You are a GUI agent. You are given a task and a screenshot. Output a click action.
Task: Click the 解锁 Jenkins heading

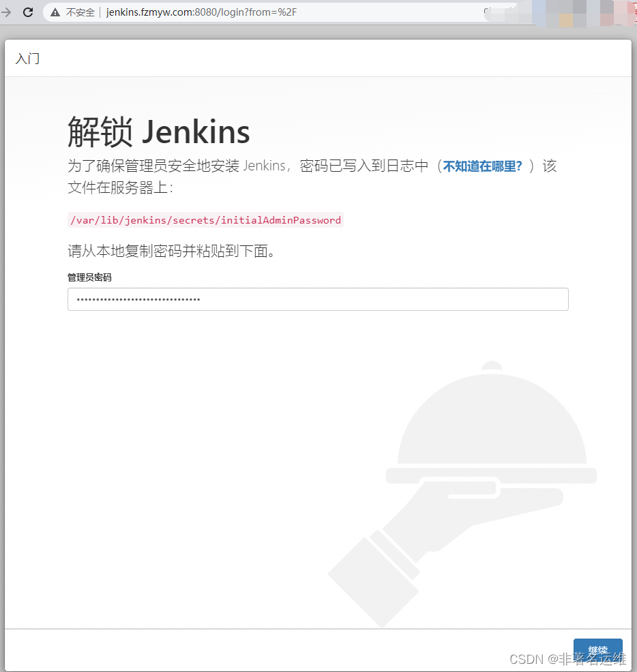tap(159, 132)
